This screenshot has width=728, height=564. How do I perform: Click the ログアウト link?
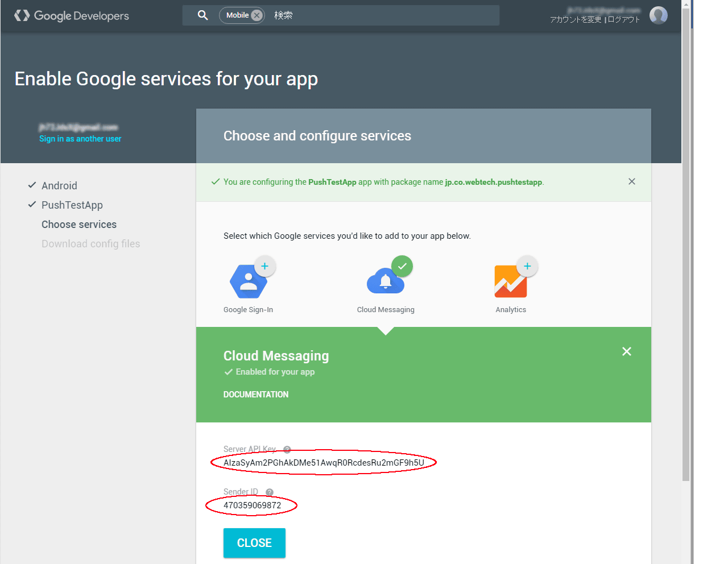(x=624, y=19)
